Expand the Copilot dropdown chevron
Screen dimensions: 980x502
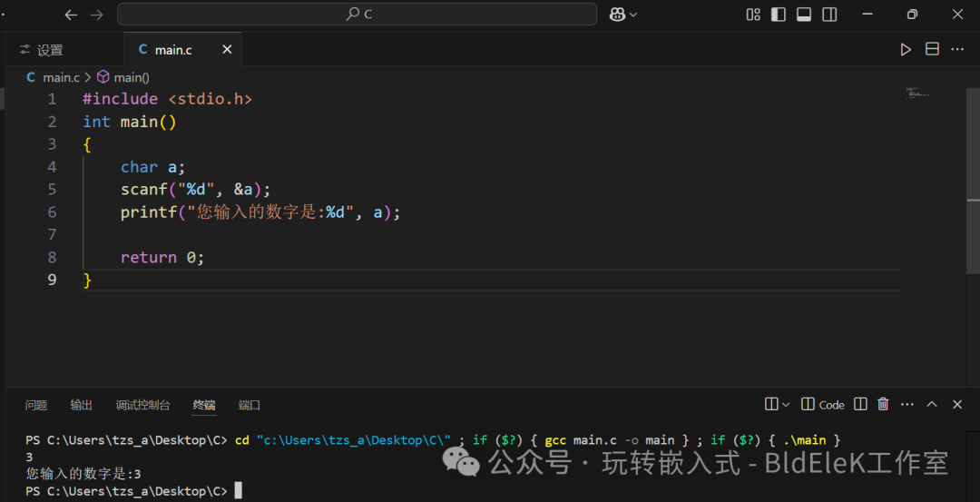[x=633, y=15]
